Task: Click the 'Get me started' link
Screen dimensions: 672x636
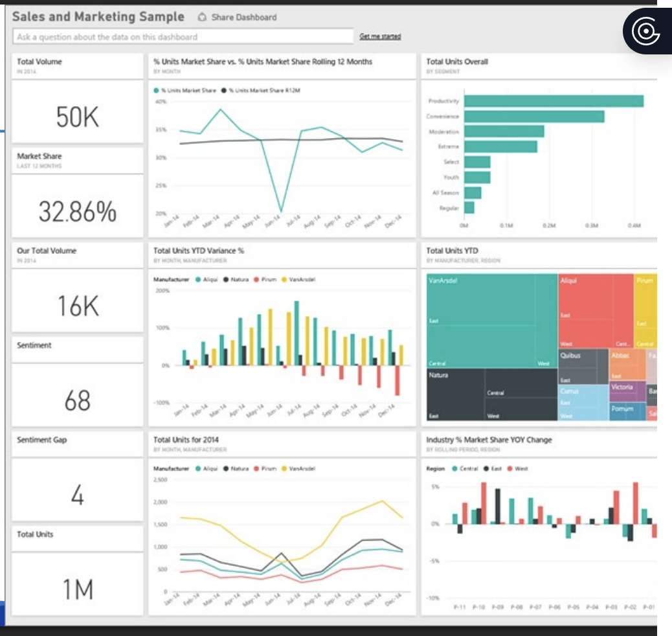Action: [380, 36]
